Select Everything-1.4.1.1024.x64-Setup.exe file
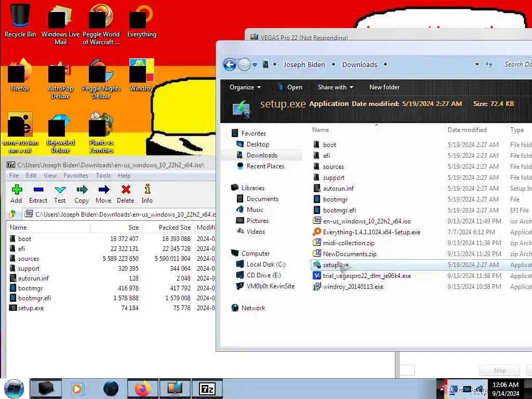The image size is (532, 399). (x=371, y=232)
